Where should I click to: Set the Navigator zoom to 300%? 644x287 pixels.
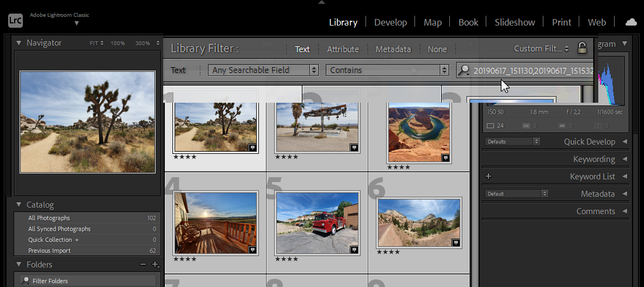(143, 43)
